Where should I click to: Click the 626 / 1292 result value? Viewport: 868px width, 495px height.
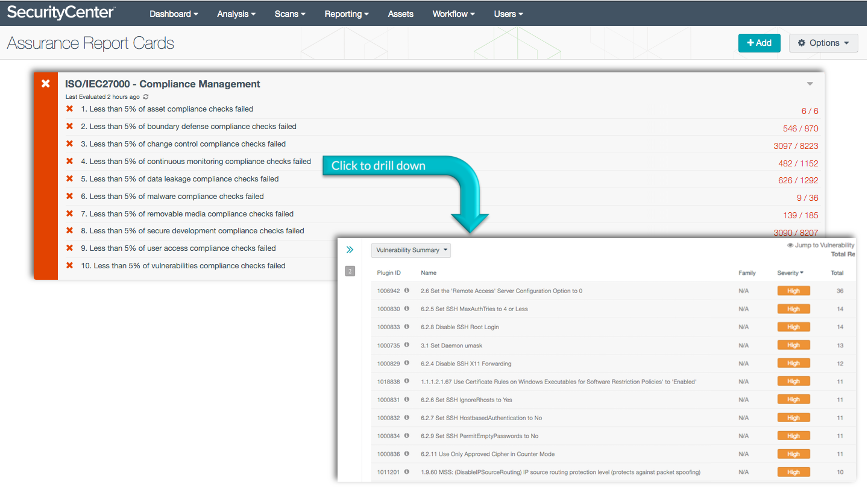[x=798, y=180]
